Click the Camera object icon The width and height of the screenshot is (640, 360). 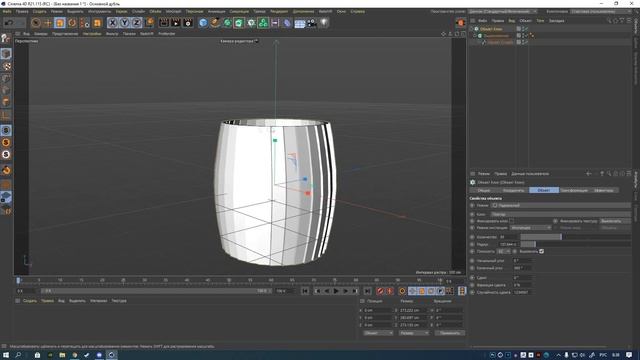312,23
